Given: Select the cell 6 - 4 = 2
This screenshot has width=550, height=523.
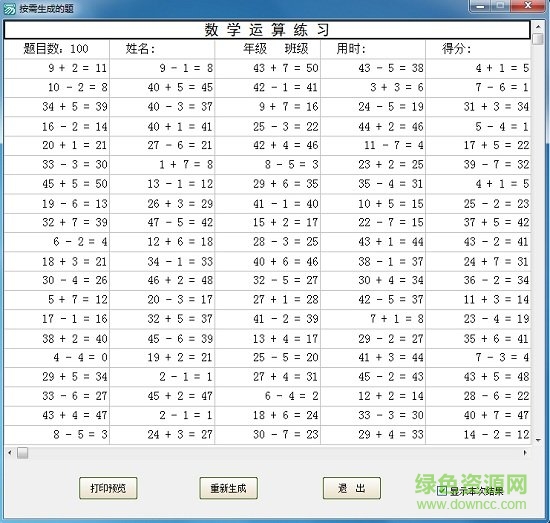Looking at the screenshot, I should point(268,396).
